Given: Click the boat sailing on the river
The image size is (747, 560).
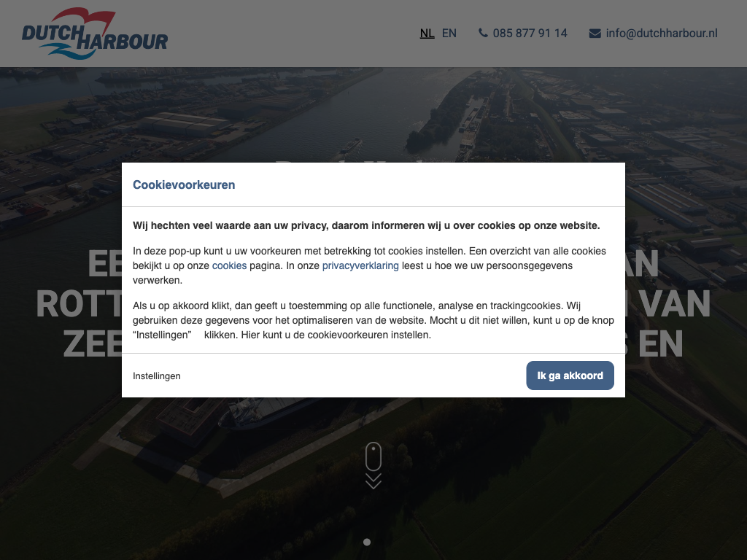Looking at the screenshot, I should tap(350, 145).
